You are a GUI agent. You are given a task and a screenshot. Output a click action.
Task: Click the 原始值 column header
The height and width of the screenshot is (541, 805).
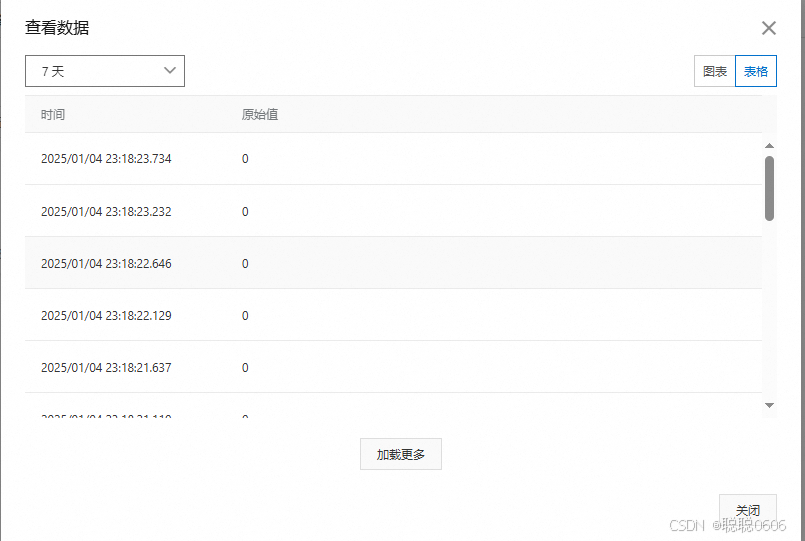(260, 114)
